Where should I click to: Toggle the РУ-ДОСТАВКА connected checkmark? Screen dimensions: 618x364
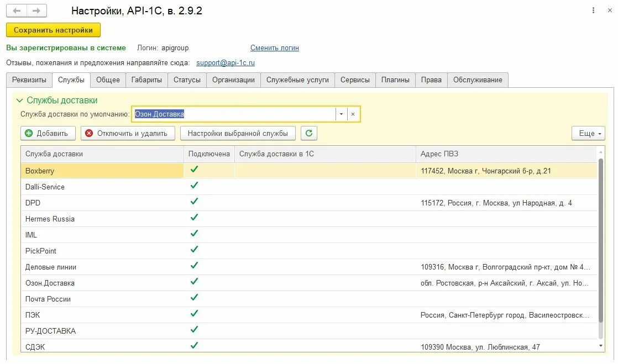point(195,330)
